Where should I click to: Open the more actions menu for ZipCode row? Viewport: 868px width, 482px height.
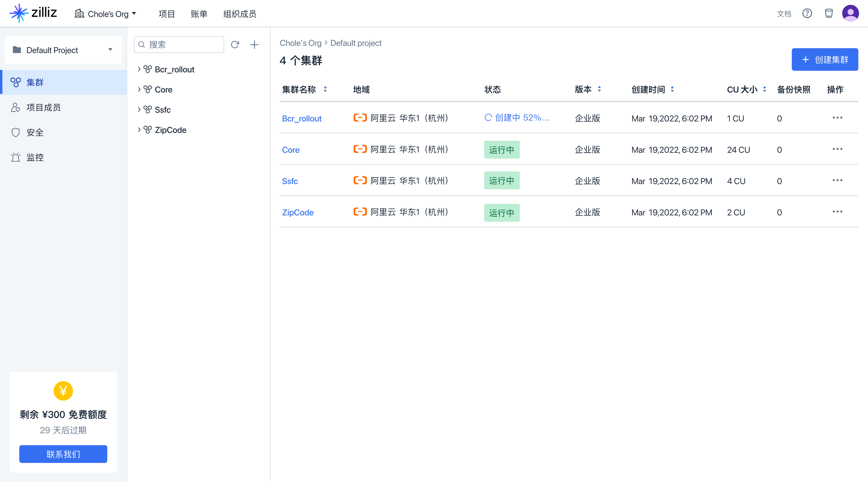coord(837,212)
